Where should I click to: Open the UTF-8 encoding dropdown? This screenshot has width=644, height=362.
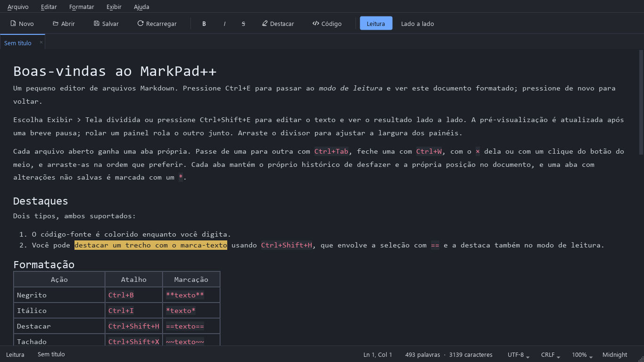click(x=519, y=355)
